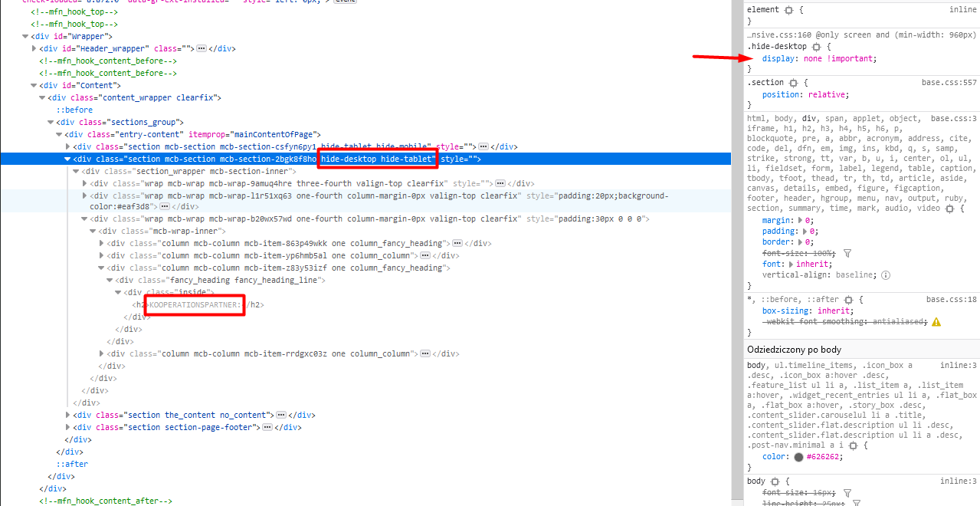Collapse the sections_group div node
The image size is (980, 506).
tap(51, 122)
